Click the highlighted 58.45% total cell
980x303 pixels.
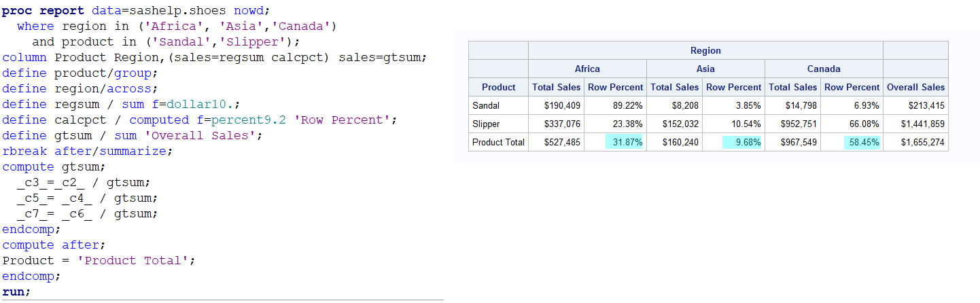862,143
